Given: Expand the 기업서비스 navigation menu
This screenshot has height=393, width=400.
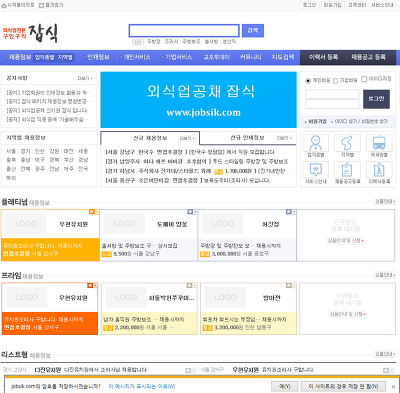Looking at the screenshot, I should click(177, 57).
